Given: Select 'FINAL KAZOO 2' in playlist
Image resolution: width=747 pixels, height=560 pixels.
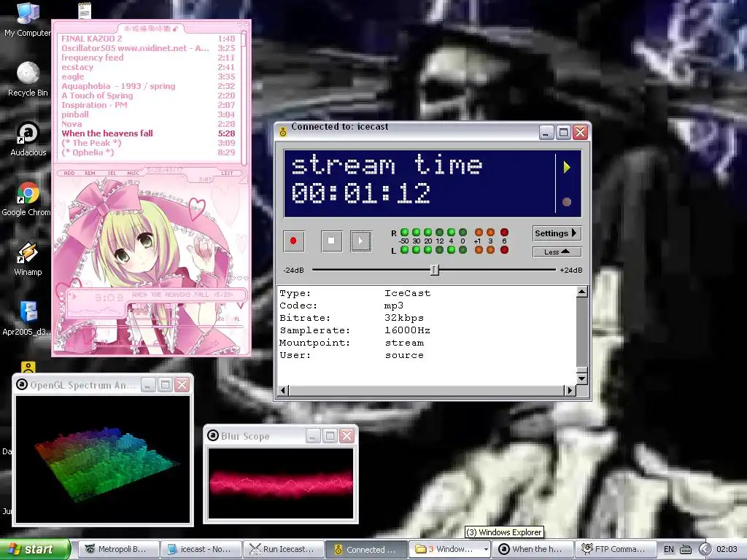Looking at the screenshot, I should 148,39.
